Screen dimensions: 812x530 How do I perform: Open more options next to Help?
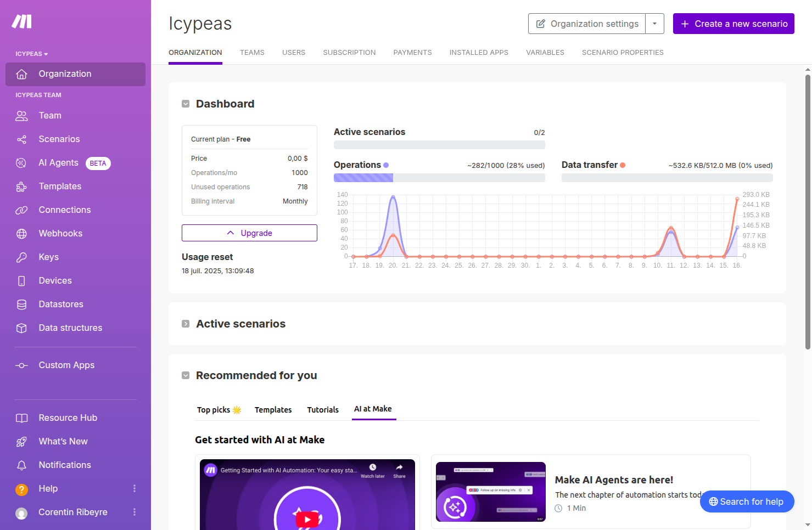click(135, 488)
